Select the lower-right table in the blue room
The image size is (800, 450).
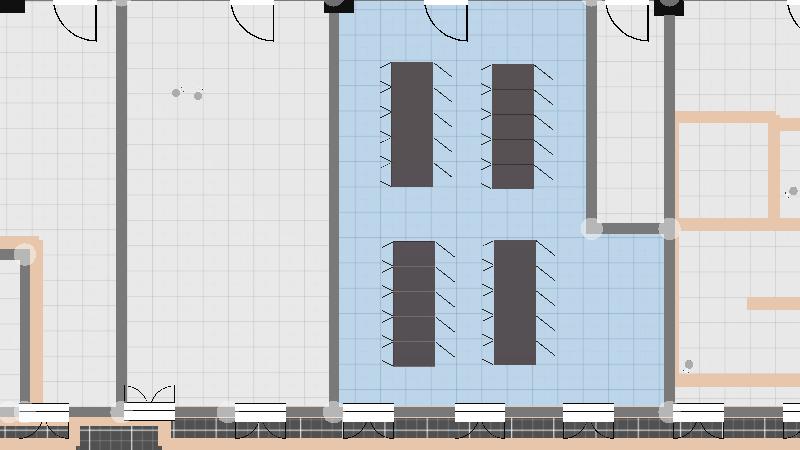(x=514, y=302)
